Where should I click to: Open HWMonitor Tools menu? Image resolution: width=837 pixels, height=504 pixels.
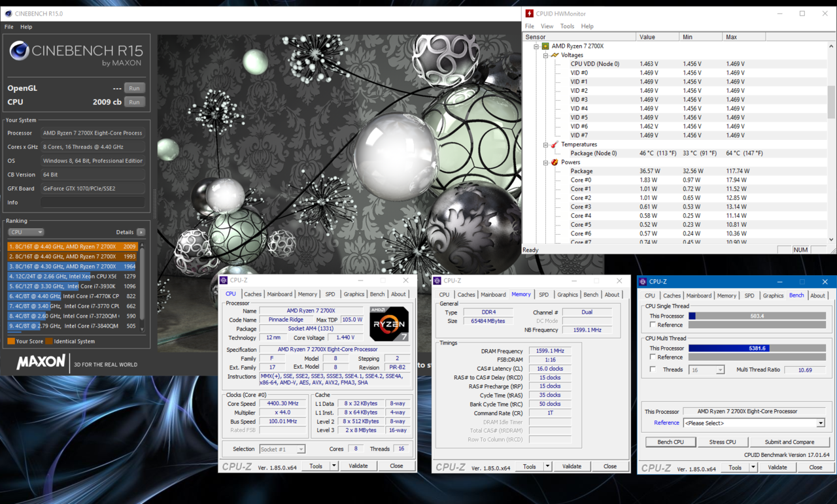point(567,26)
